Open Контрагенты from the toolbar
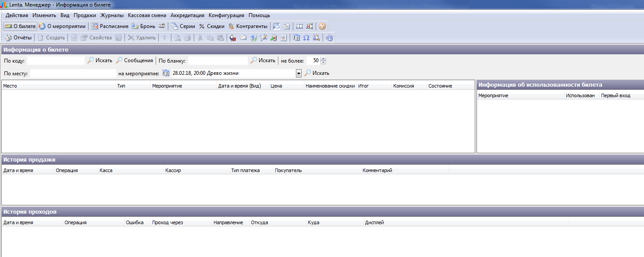Screen dimensions: 644x257 248,26
